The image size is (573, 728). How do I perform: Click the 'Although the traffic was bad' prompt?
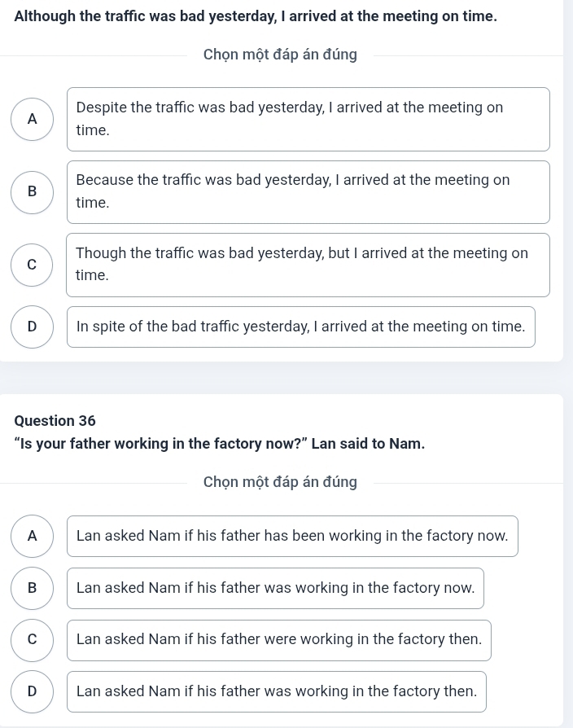(256, 16)
